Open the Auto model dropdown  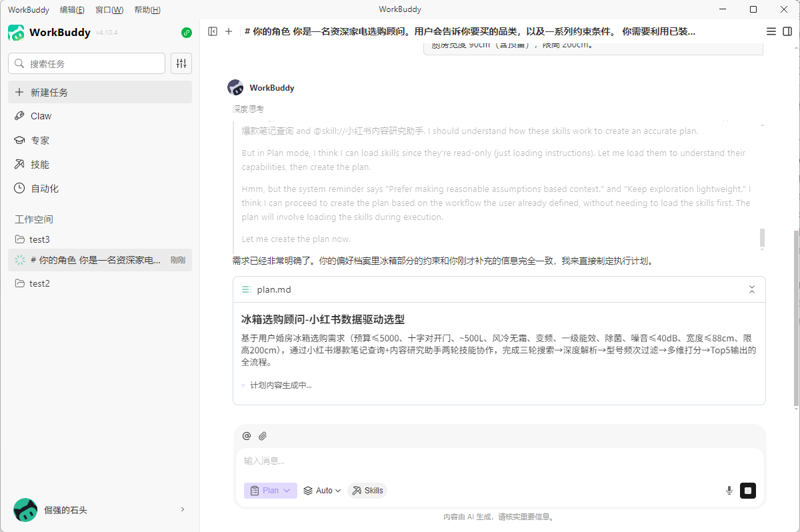[322, 491]
